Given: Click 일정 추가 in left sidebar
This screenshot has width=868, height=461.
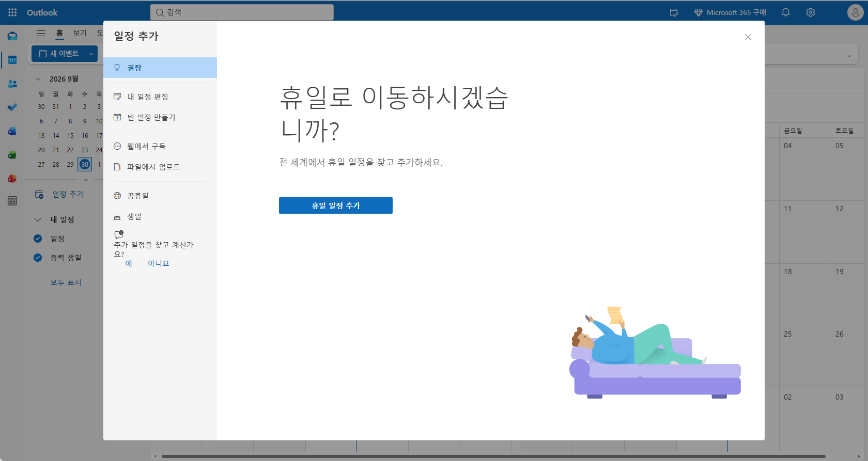Looking at the screenshot, I should 60,194.
